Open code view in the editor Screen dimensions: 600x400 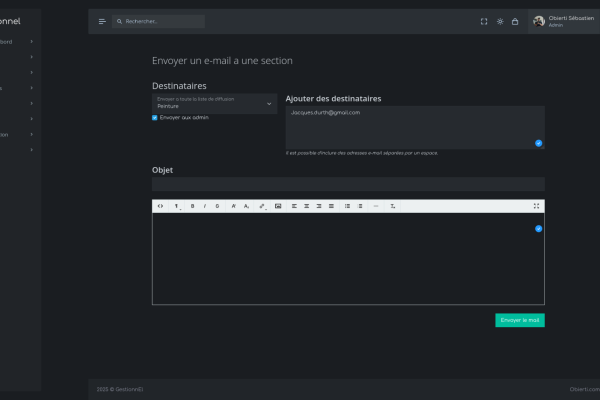161,206
